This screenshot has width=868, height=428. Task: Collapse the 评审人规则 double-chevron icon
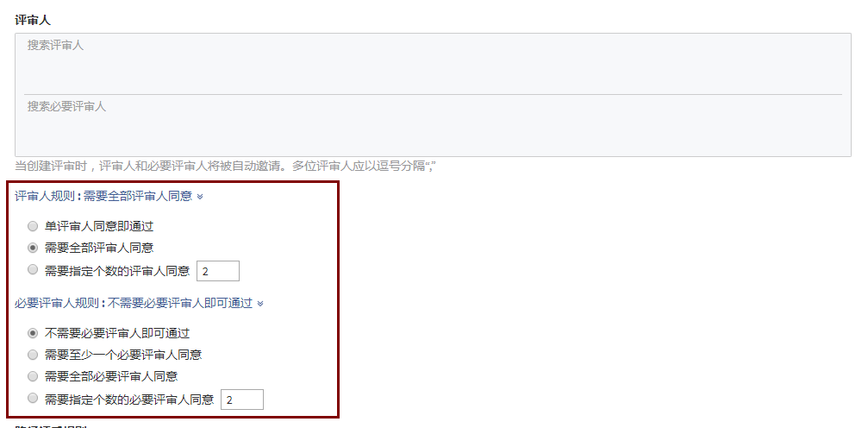point(200,196)
